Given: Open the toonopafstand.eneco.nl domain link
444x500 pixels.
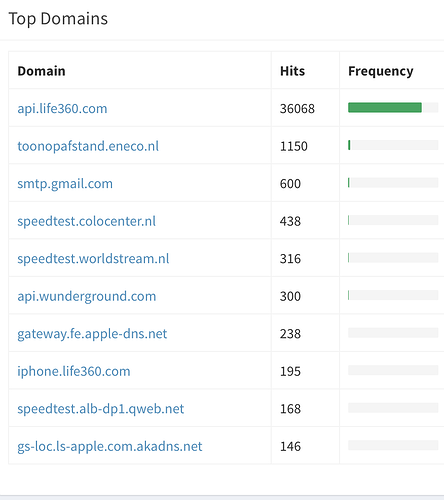Looking at the screenshot, I should point(88,146).
